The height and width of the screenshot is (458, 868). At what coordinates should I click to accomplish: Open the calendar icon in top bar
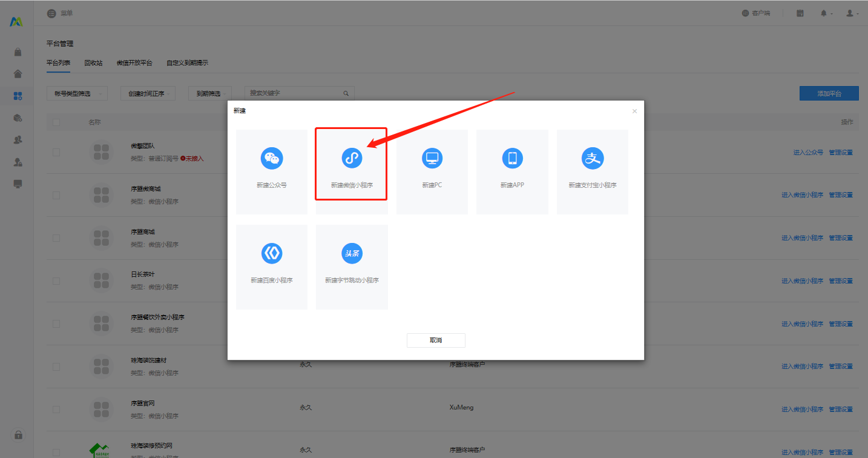click(x=800, y=13)
